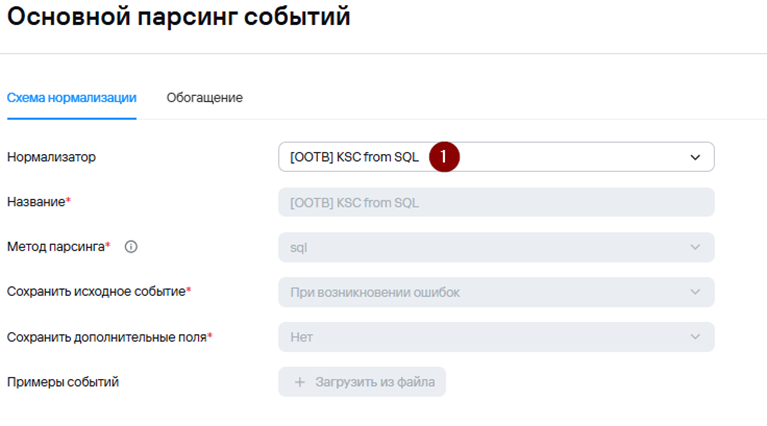Screen dimensions: 767x426
Task: Click the Сохранить исходное событие label
Action: [99, 291]
